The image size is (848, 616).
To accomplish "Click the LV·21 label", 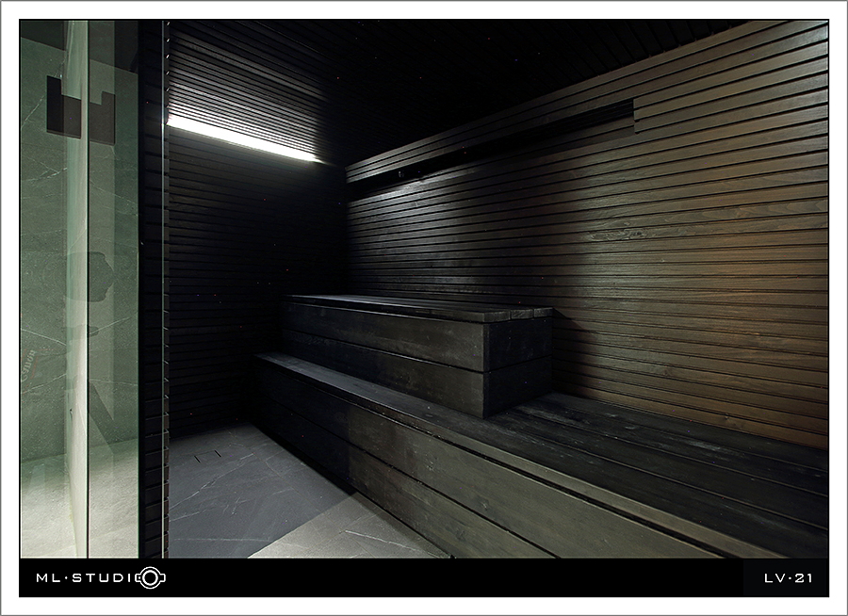I will click(x=788, y=578).
